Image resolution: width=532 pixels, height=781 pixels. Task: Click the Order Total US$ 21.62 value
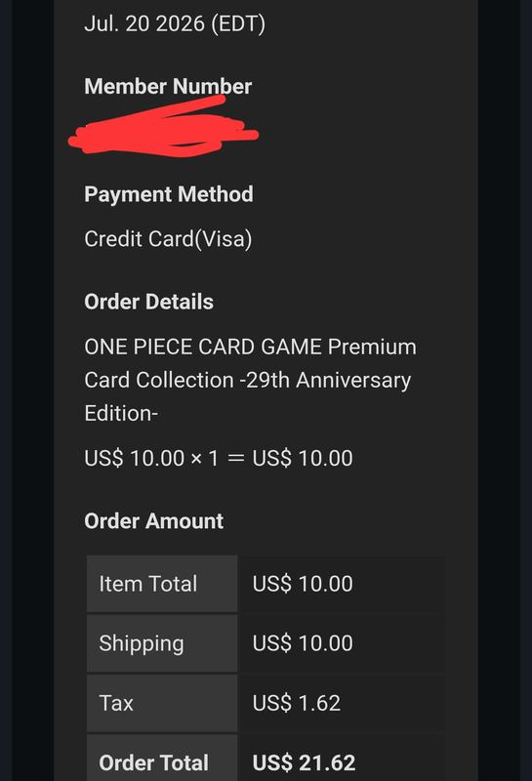(x=304, y=763)
